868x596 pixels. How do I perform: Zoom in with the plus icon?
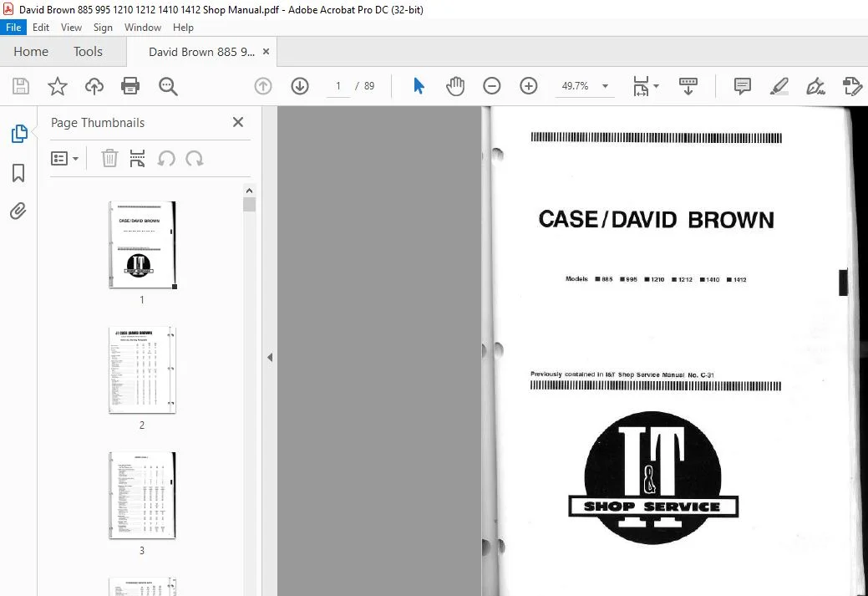(x=529, y=86)
